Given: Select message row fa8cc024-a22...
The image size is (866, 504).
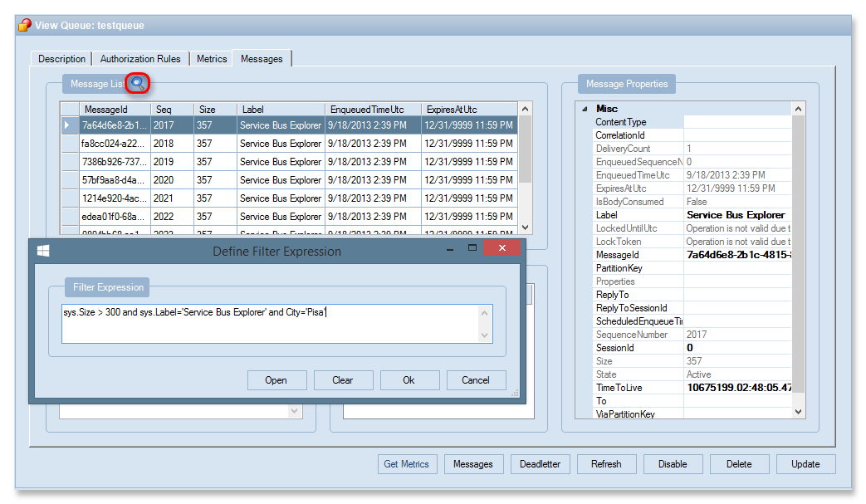Looking at the screenshot, I should 289,144.
